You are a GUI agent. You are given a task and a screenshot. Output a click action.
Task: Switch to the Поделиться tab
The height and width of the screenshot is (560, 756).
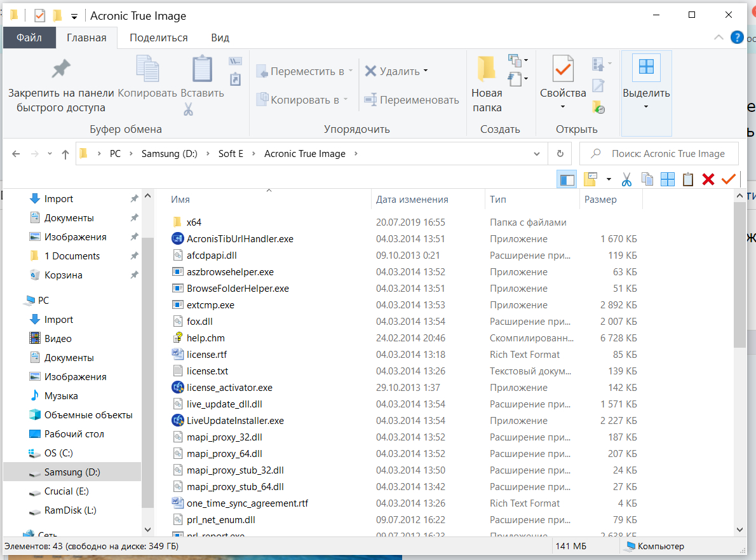[159, 38]
